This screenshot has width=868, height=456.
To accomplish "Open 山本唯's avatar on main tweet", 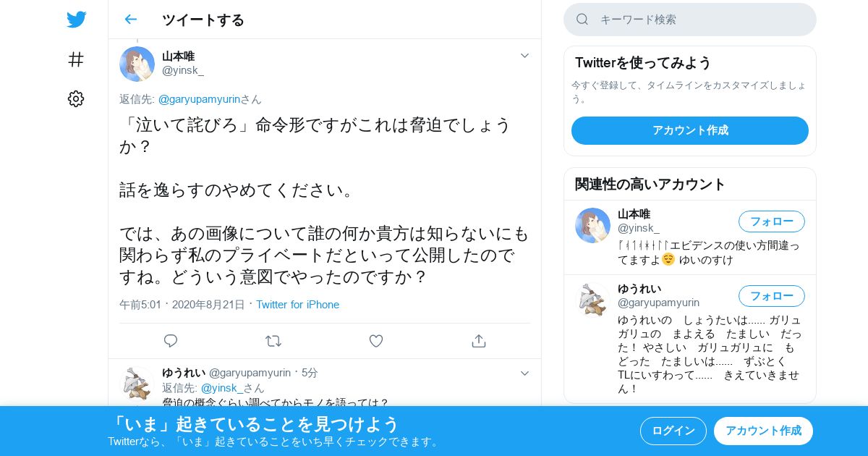I will (x=137, y=64).
